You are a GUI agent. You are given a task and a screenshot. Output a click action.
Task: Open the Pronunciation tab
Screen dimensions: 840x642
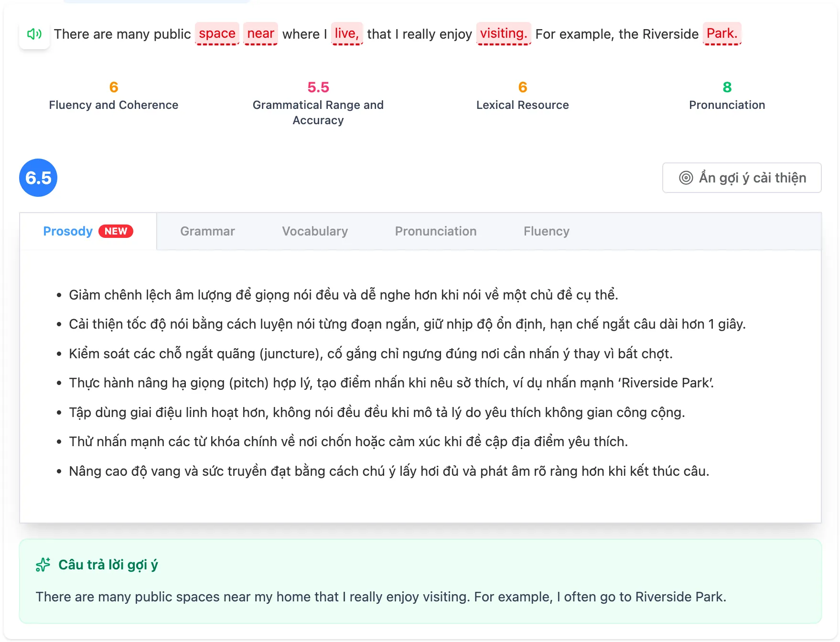pos(436,231)
